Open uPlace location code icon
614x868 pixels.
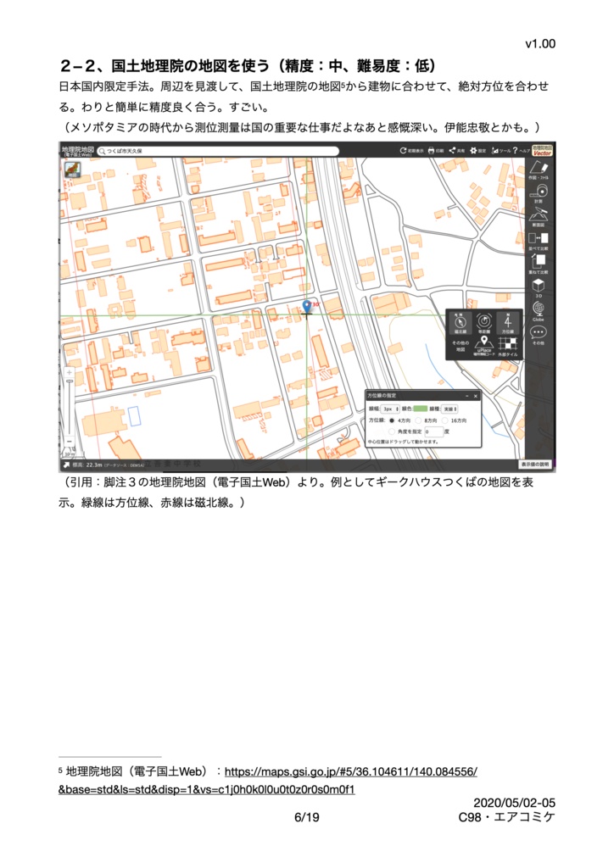(x=484, y=346)
